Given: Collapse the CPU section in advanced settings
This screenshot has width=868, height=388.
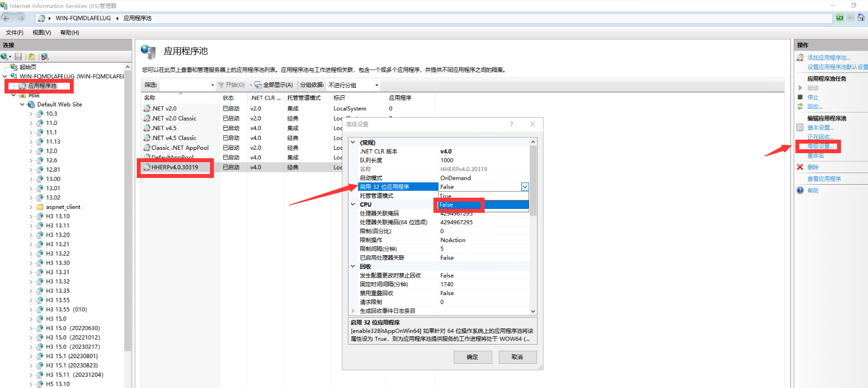Looking at the screenshot, I should point(353,204).
